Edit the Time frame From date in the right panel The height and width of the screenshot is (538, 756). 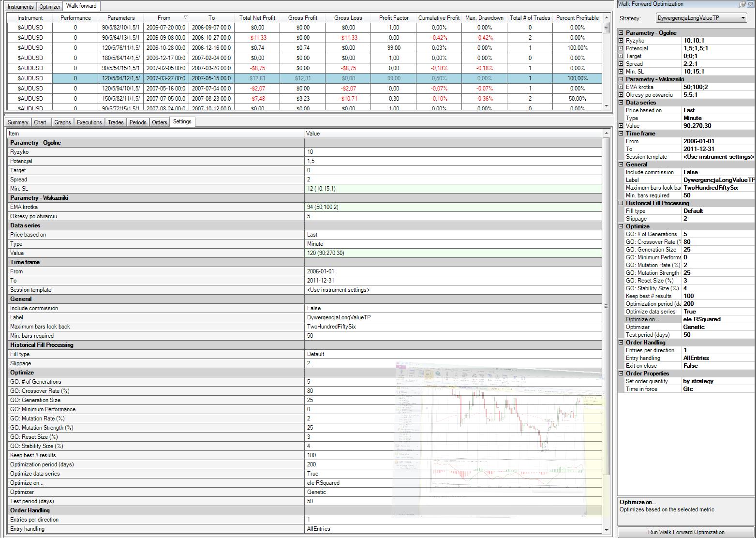tap(718, 141)
